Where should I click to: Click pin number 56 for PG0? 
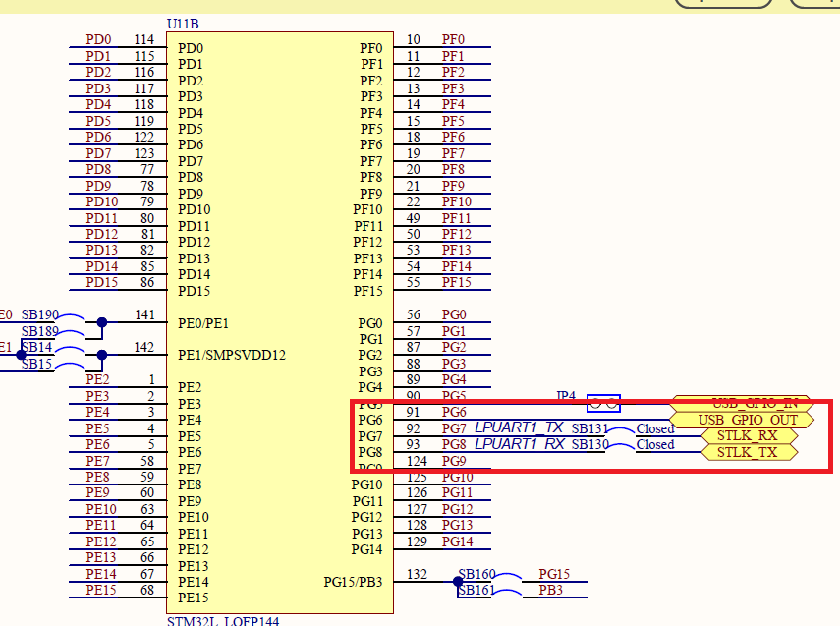click(x=413, y=314)
